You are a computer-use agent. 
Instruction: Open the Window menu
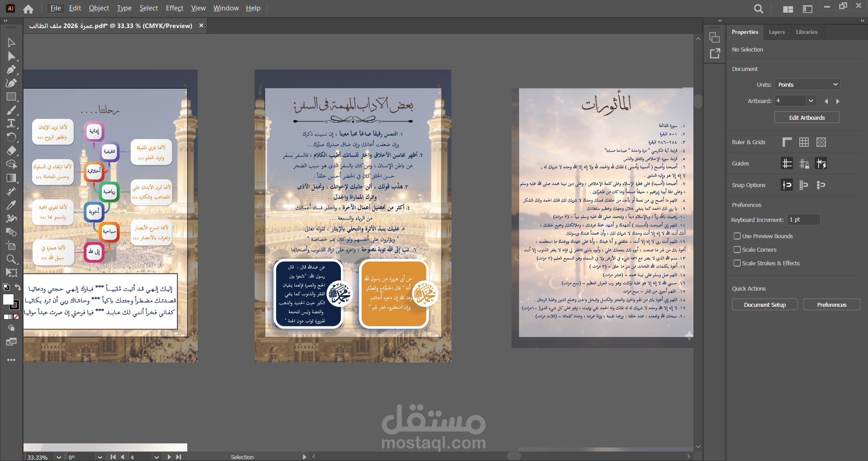(226, 8)
